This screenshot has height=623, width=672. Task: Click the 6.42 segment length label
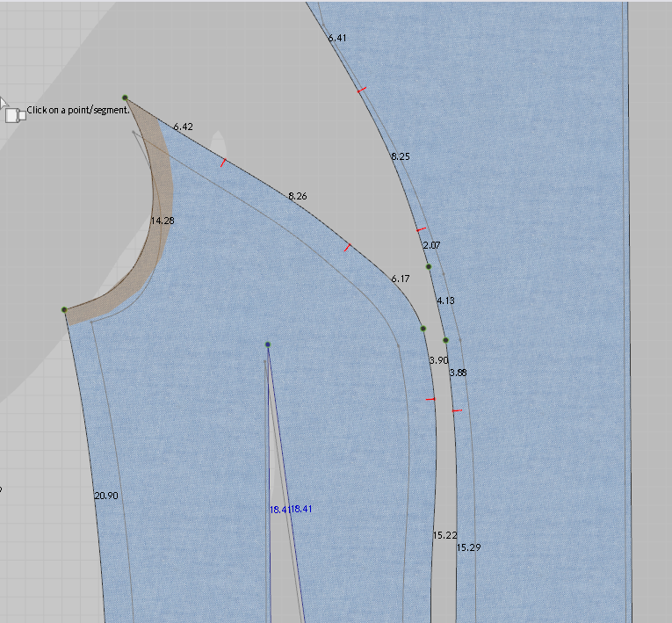pyautogui.click(x=183, y=127)
